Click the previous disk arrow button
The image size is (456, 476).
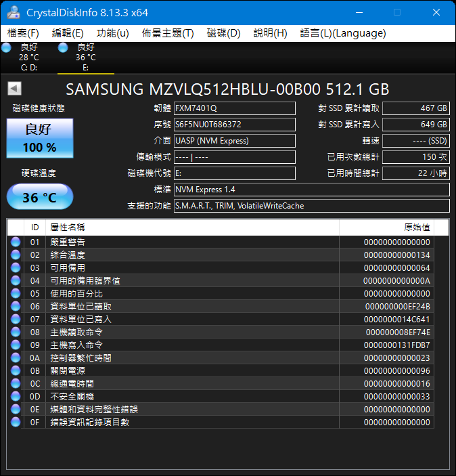[15, 89]
